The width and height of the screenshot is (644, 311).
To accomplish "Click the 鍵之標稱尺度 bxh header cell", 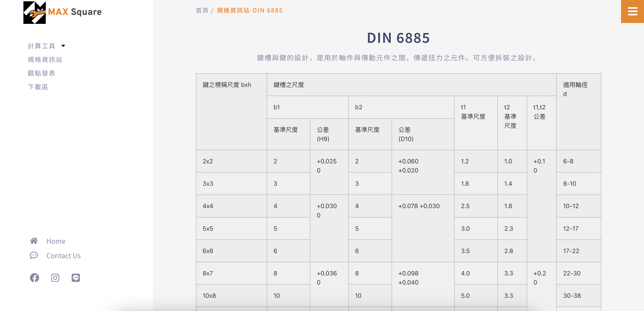I will point(231,112).
